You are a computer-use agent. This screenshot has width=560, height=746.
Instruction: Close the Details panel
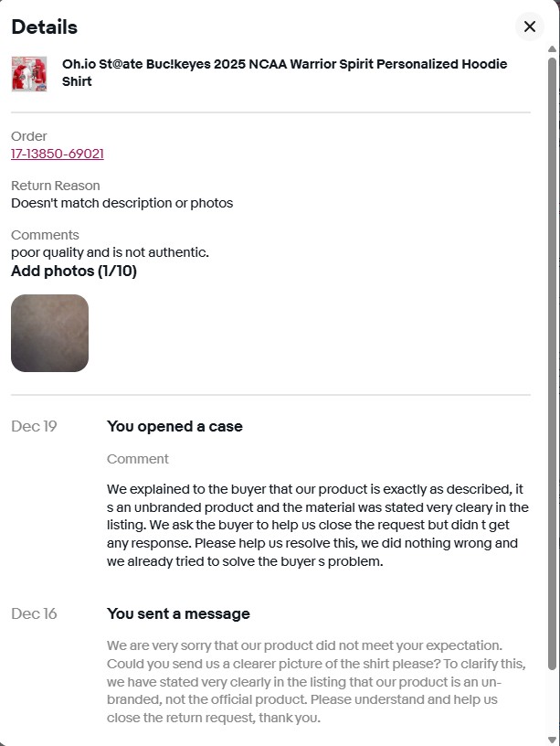(x=529, y=27)
